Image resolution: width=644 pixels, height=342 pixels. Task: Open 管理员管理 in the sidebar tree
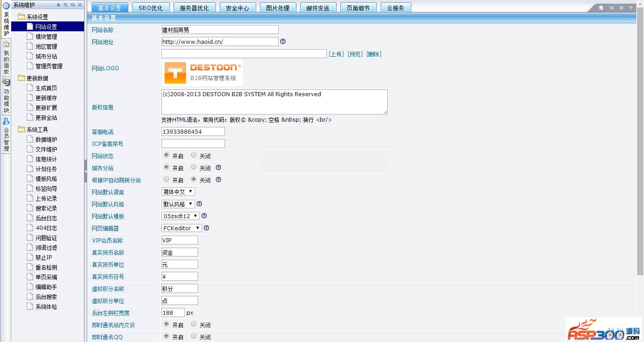tap(49, 66)
